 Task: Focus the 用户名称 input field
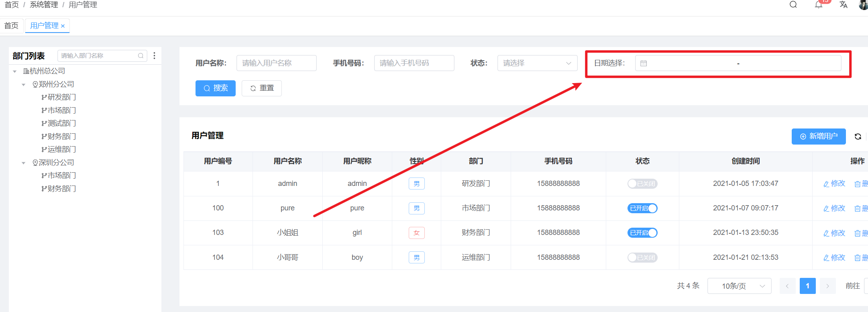click(277, 63)
